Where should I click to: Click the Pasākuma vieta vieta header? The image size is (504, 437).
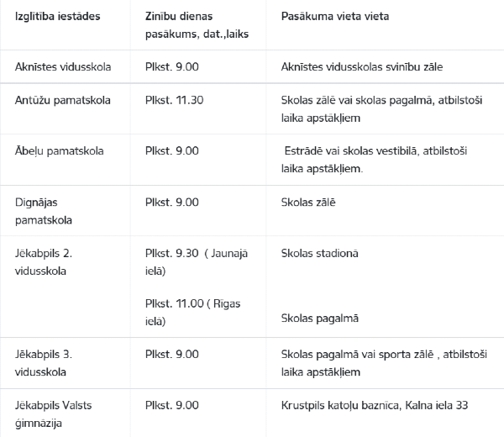(335, 16)
